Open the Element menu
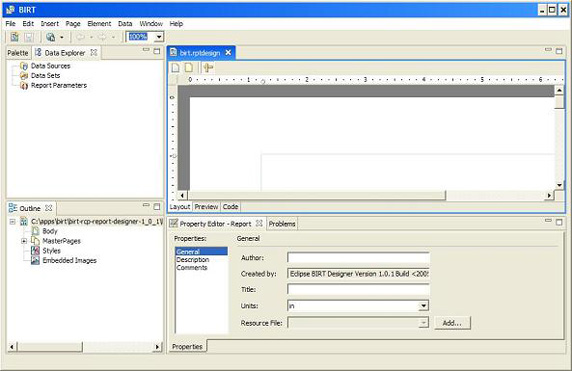The height and width of the screenshot is (371, 572). pos(99,24)
